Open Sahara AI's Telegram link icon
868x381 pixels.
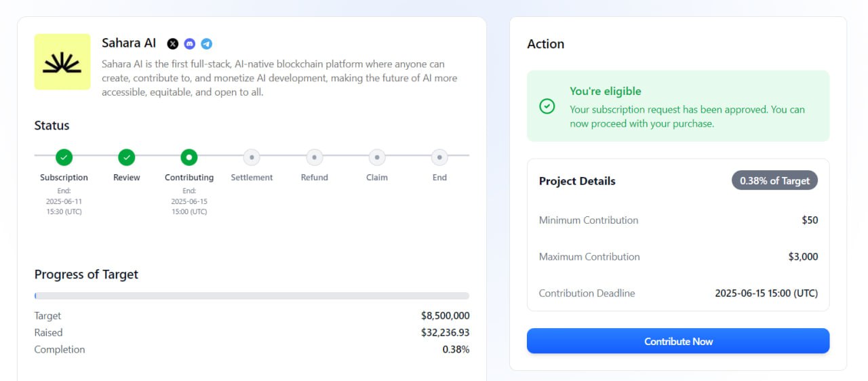pyautogui.click(x=207, y=43)
